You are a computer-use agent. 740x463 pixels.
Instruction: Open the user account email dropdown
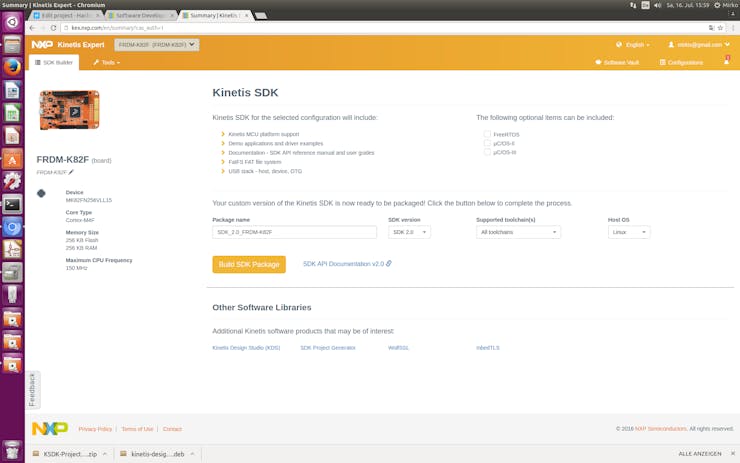click(x=699, y=45)
